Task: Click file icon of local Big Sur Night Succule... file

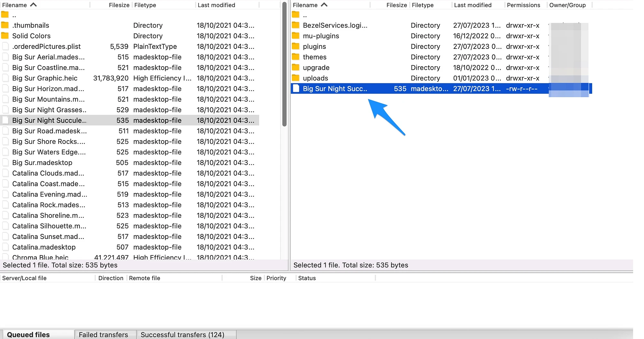Action: (5, 120)
